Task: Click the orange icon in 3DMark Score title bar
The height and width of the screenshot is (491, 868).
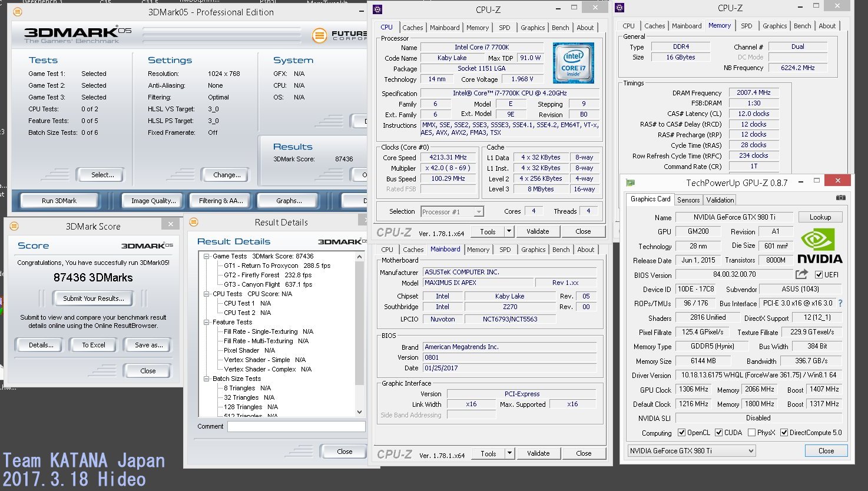Action: pos(14,226)
